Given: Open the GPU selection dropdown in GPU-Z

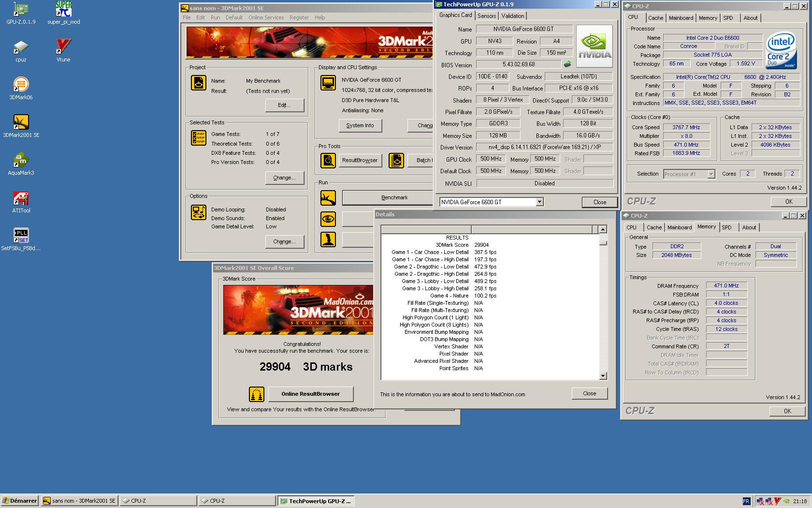Looking at the screenshot, I should (540, 202).
